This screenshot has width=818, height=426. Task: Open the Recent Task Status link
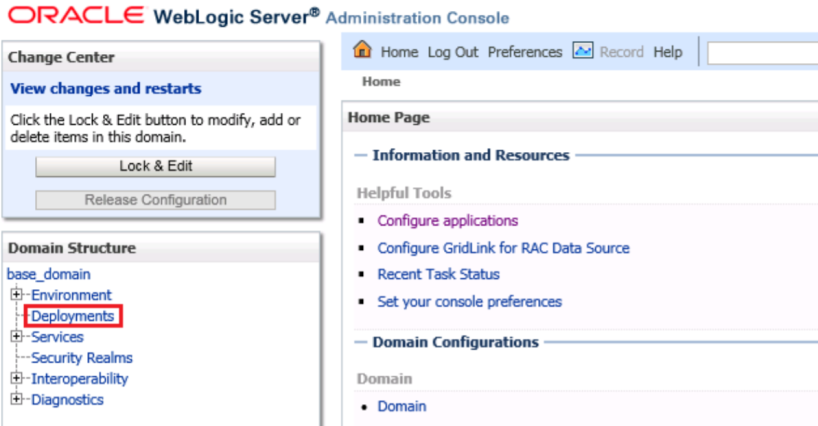point(439,274)
